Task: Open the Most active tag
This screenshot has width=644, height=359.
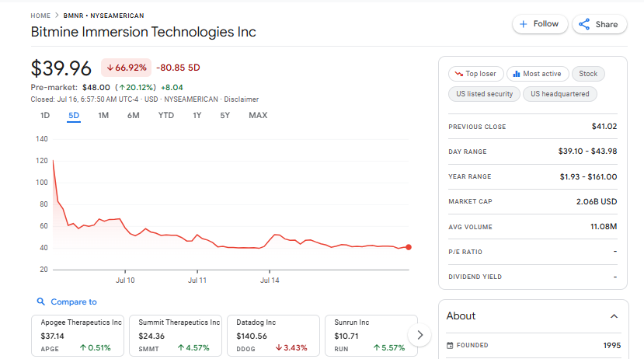Action: (538, 74)
